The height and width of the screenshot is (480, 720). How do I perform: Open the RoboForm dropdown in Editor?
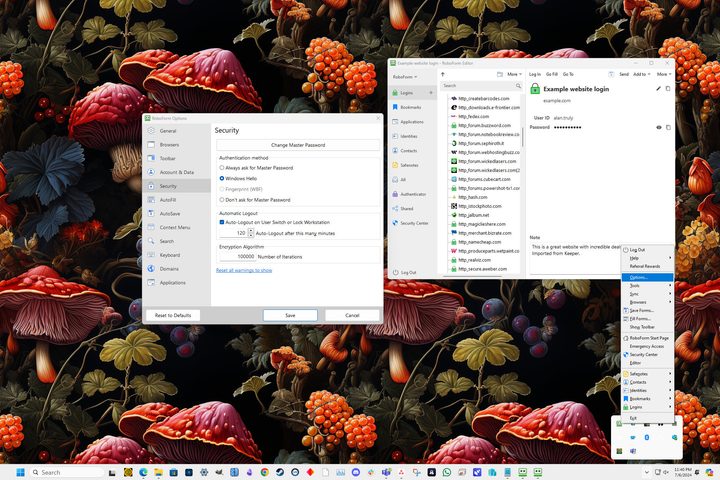tap(405, 77)
